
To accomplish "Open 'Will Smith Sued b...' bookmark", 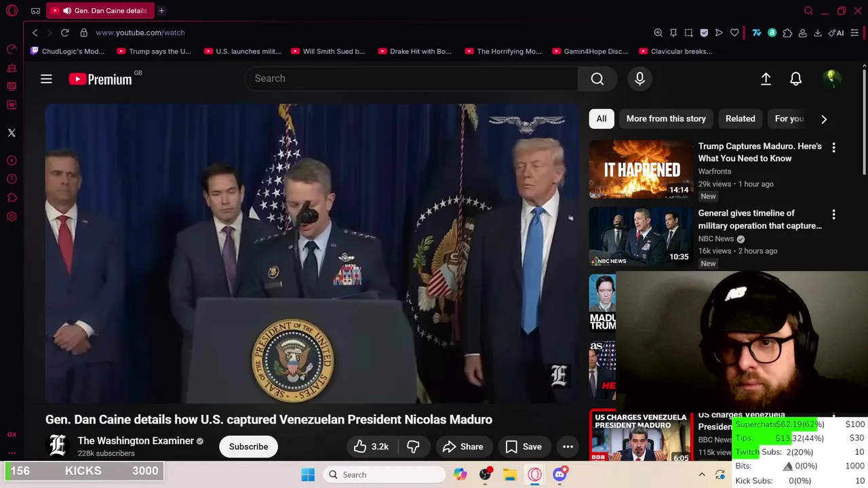I will coord(328,52).
